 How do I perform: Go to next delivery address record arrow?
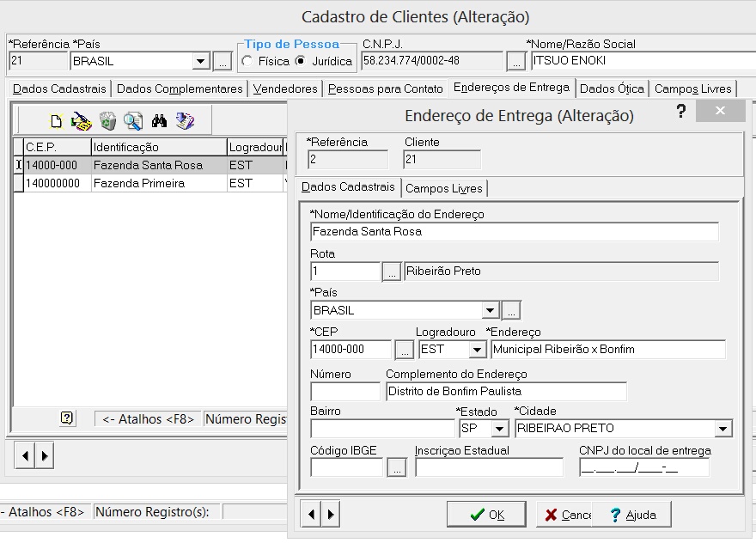point(330,514)
